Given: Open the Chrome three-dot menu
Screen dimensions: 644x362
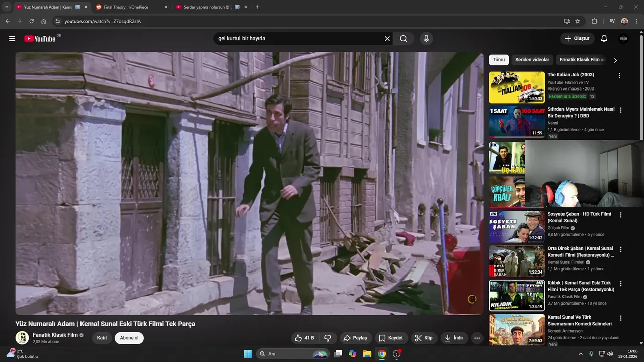Looking at the screenshot, I should (636, 21).
